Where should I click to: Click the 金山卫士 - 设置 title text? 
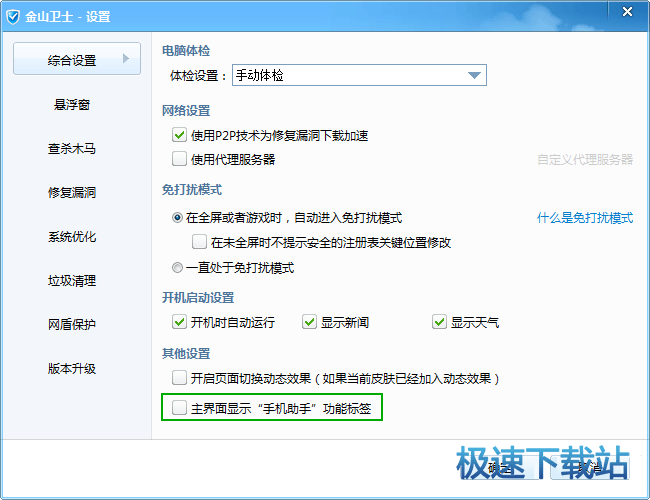[x=68, y=17]
